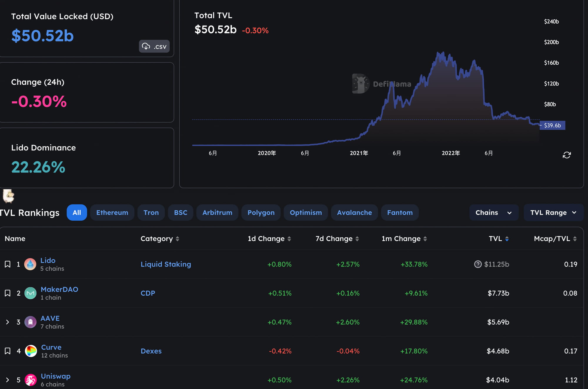Open the Dexes category link
This screenshot has width=588, height=389.
[x=151, y=351]
